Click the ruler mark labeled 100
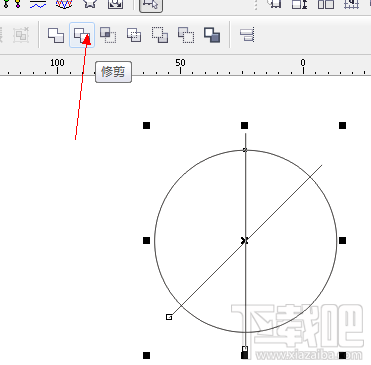The height and width of the screenshot is (365, 371). (57, 63)
